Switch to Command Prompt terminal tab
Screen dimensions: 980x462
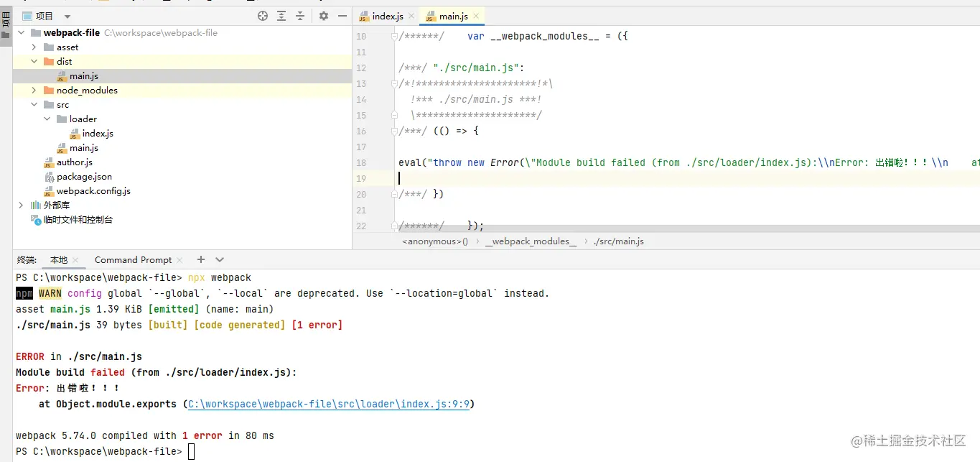[133, 260]
